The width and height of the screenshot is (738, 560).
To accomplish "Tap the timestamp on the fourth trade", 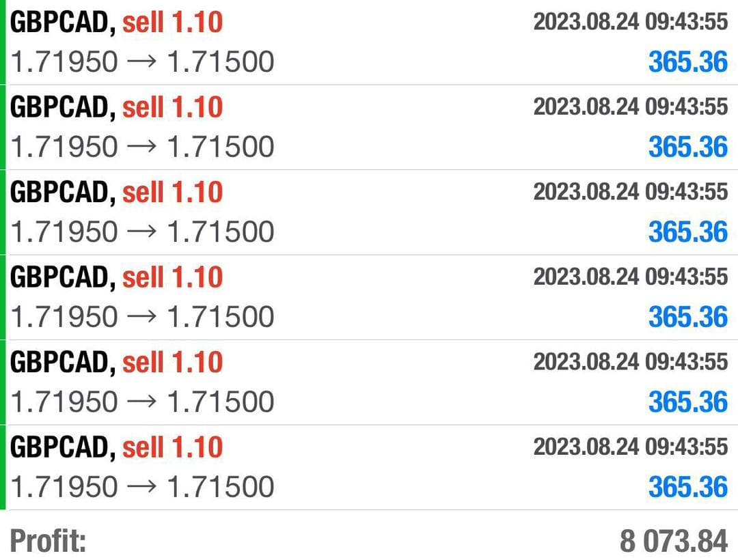I will tap(631, 277).
